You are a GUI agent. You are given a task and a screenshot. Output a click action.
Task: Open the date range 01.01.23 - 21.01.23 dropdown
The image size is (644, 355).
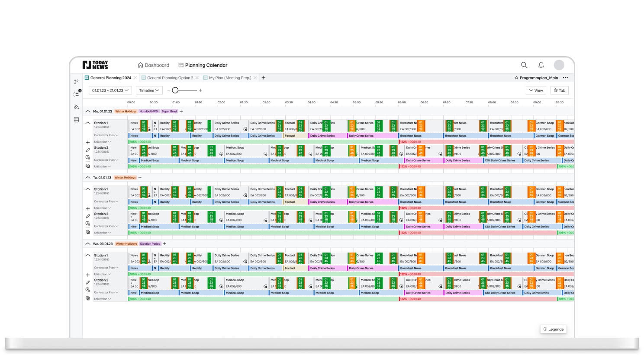tap(110, 90)
